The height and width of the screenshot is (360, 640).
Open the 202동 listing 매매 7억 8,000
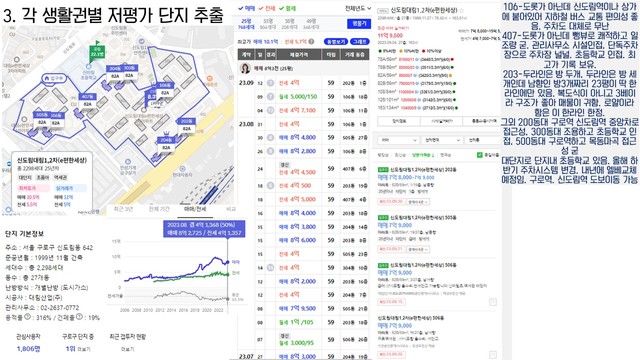tap(406, 177)
